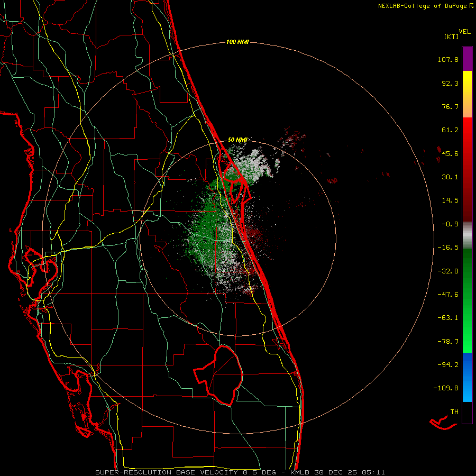The width and height of the screenshot is (476, 476).
Task: Click the [KT] units label
Action: pyautogui.click(x=452, y=36)
